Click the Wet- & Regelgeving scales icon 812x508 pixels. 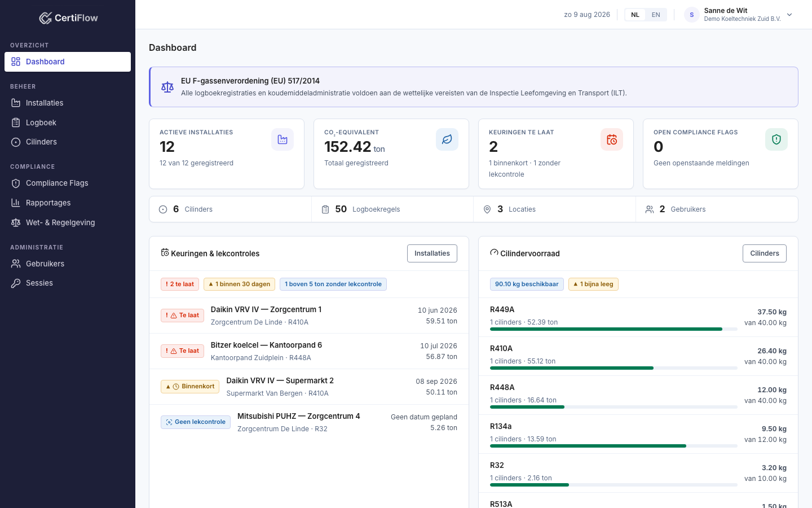click(16, 222)
